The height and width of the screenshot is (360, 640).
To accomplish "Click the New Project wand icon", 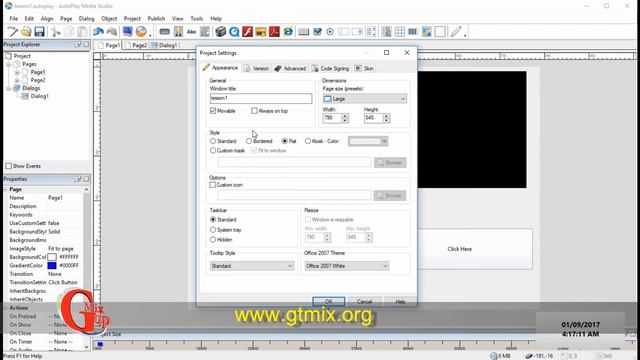I will (x=13, y=31).
